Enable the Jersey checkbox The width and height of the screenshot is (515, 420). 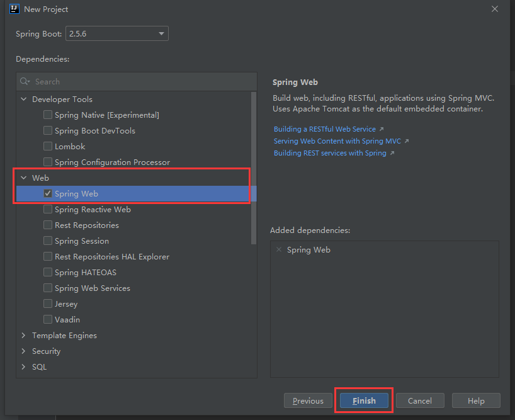coord(48,304)
